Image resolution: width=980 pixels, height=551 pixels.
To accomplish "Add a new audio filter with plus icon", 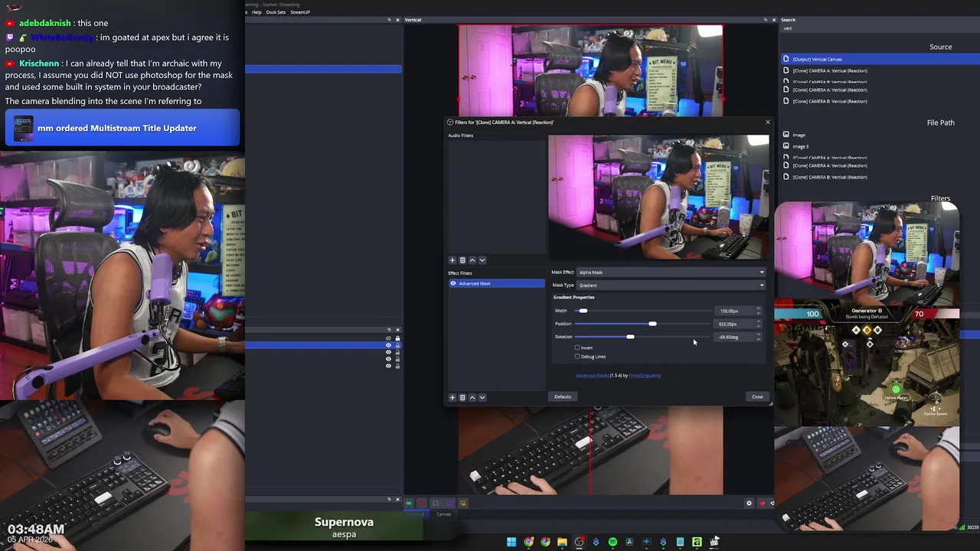I will tap(452, 260).
